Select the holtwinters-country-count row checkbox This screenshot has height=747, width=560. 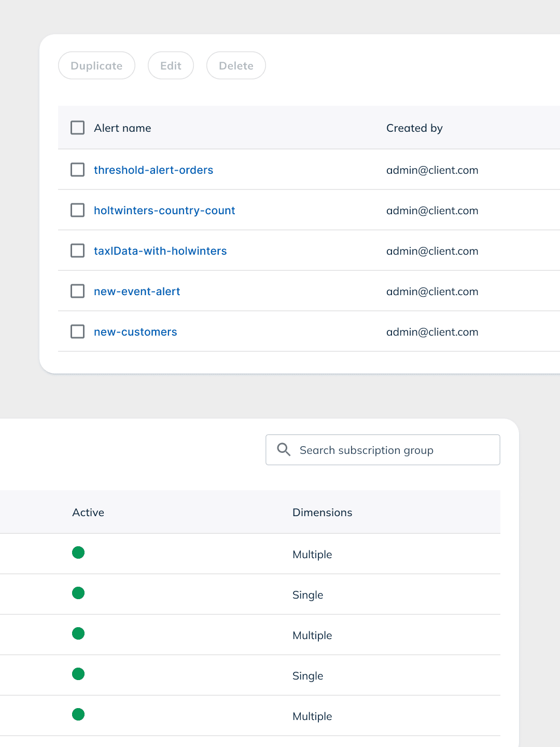pos(77,210)
